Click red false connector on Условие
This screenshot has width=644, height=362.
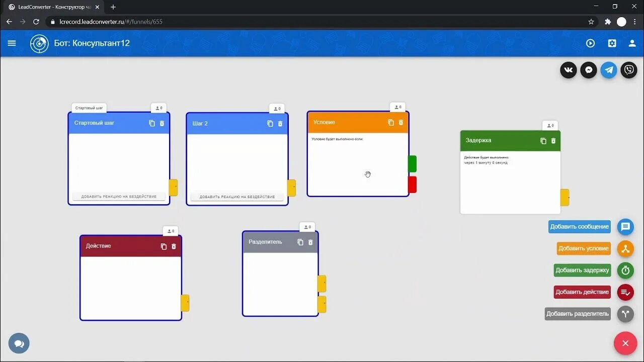tap(412, 185)
